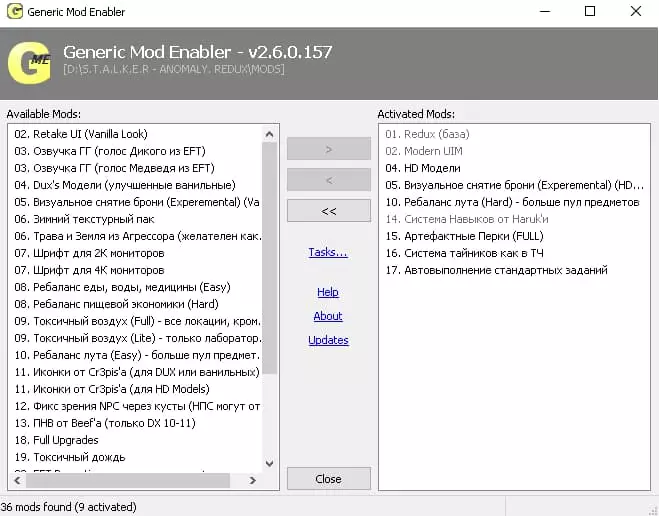Screen dimensions: 659x516
Task: Select 13. ПНВ от Beef'a mod entry
Action: [x=105, y=423]
